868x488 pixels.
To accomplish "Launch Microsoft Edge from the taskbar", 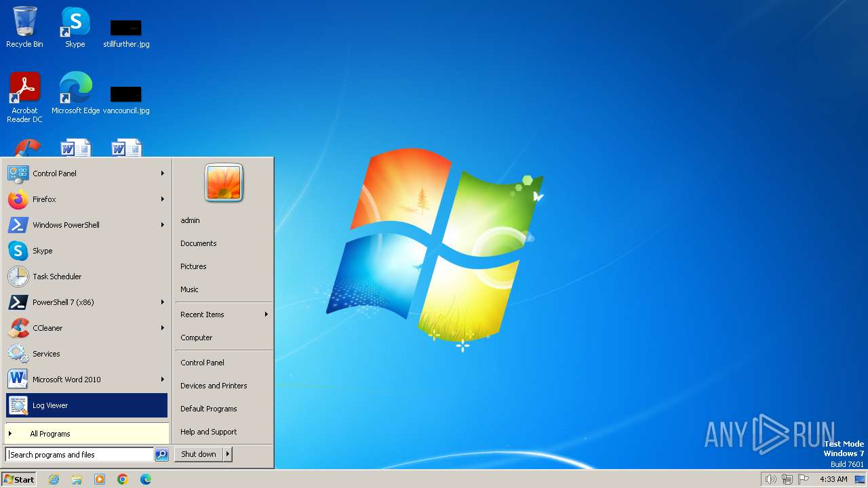I will click(146, 479).
